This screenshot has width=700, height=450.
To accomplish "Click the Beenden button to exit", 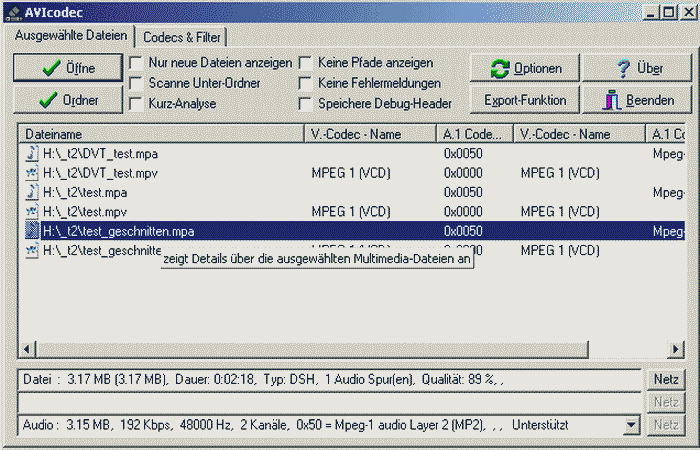I will tap(636, 101).
